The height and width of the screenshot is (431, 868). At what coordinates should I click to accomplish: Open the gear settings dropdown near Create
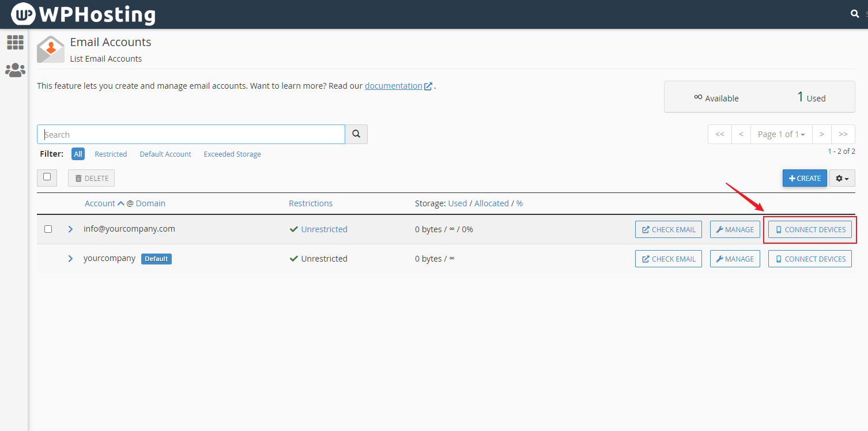(842, 179)
